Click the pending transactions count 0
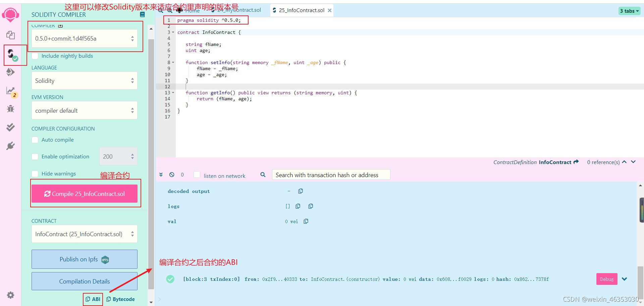This screenshot has width=644, height=306. tap(182, 175)
